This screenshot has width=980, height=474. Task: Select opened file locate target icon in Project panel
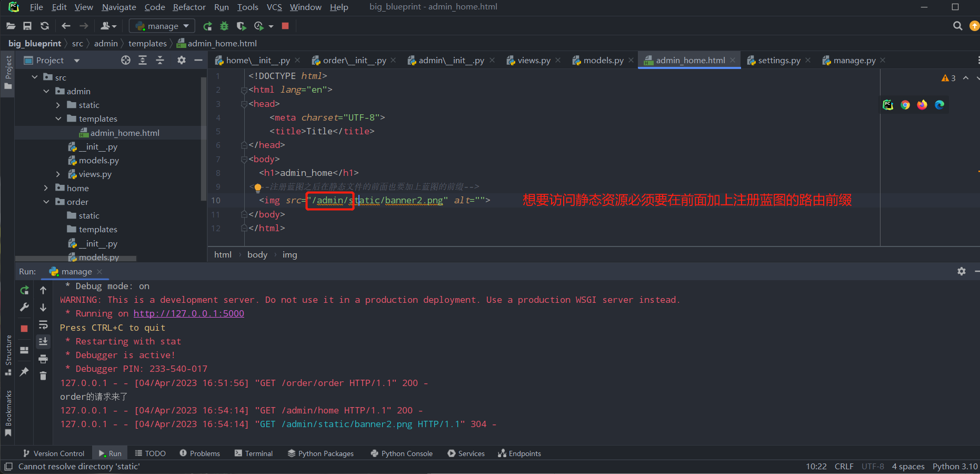(x=126, y=61)
